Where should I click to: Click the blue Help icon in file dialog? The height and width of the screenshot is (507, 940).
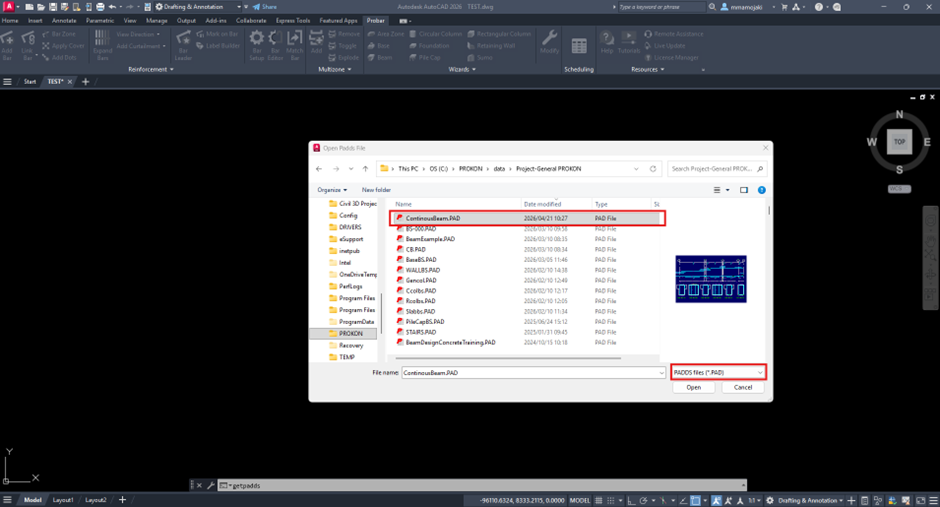coord(761,190)
